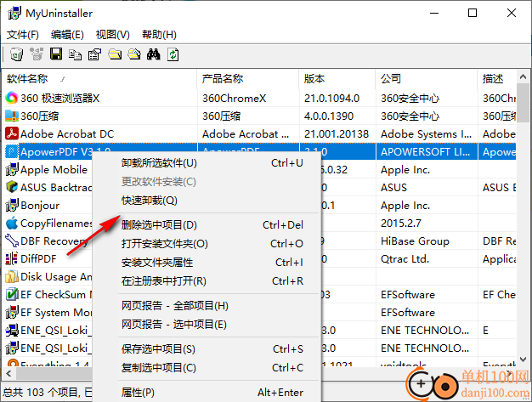532x402 pixels.
Task: Click the DBF Recovery row icon
Action: tap(12, 241)
